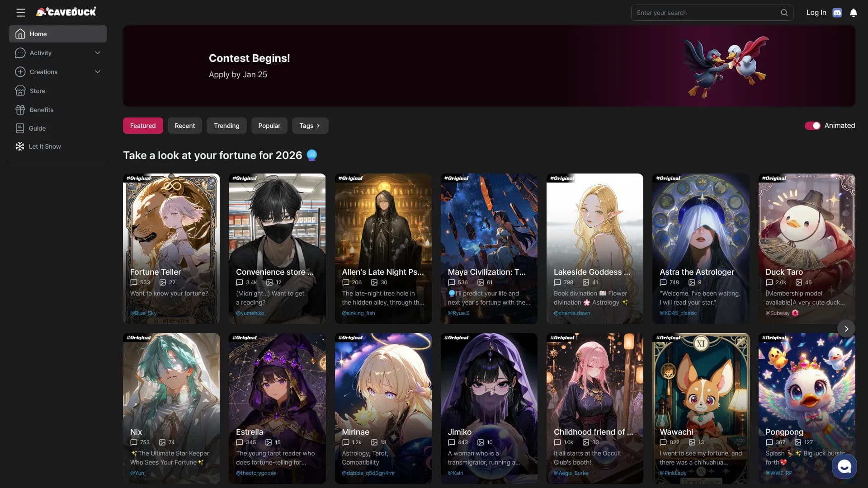This screenshot has height=488, width=868.
Task: Select the Popular tab
Action: tap(269, 126)
